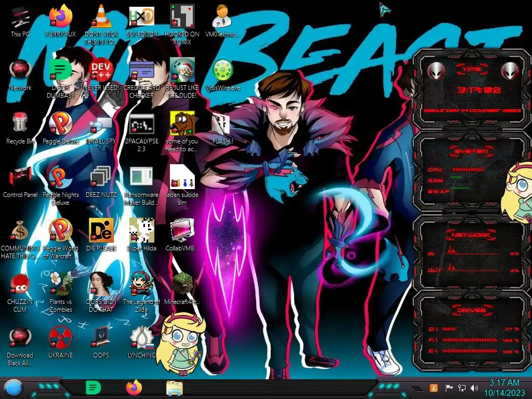Open the CollabVMB desktop icon
Viewport: 532px width, 399px height.
pos(182,235)
